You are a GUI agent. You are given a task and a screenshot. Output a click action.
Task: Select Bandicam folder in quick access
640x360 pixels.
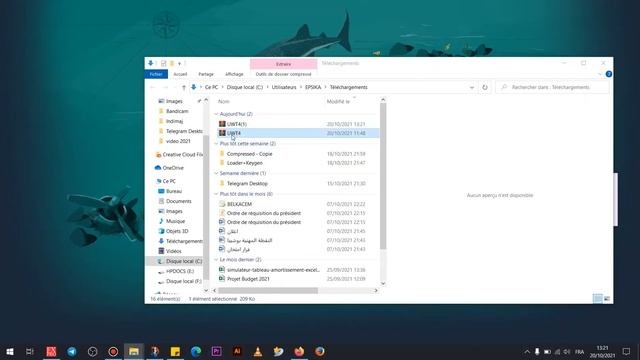tap(177, 111)
